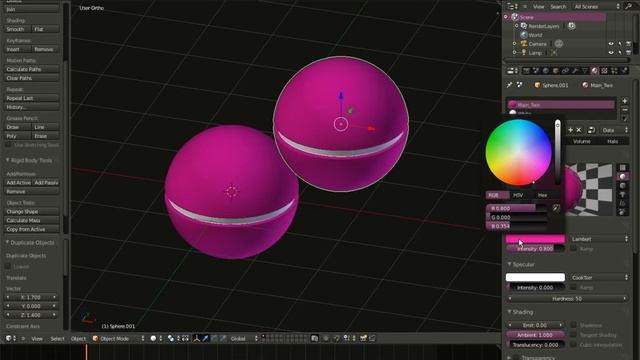The height and width of the screenshot is (360, 640).
Task: Enable the specular Ramp checkbox
Action: [x=573, y=287]
